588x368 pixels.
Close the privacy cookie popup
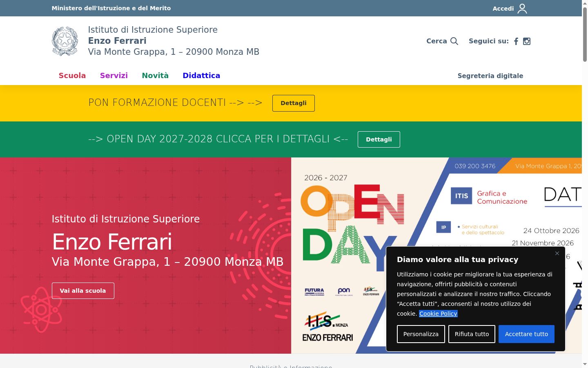557,254
